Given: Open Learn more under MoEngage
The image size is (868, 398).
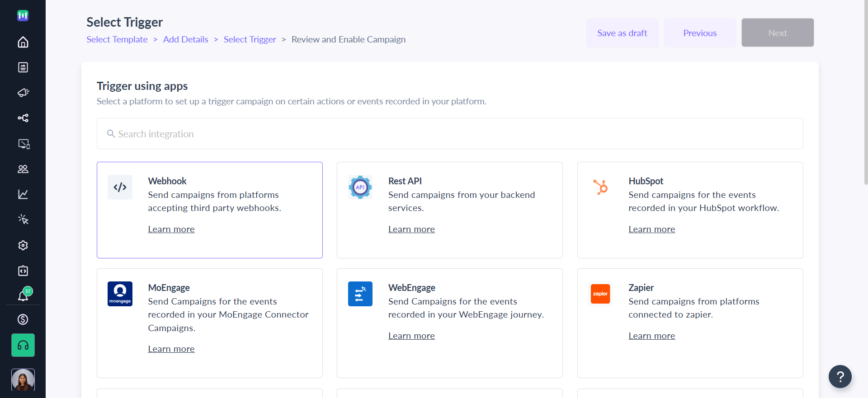Looking at the screenshot, I should click(171, 349).
